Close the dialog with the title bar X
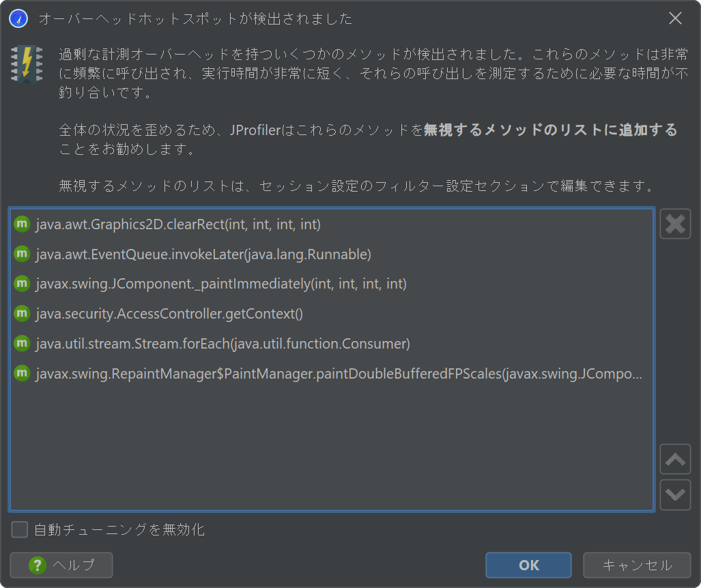Image resolution: width=701 pixels, height=588 pixels. pos(675,18)
